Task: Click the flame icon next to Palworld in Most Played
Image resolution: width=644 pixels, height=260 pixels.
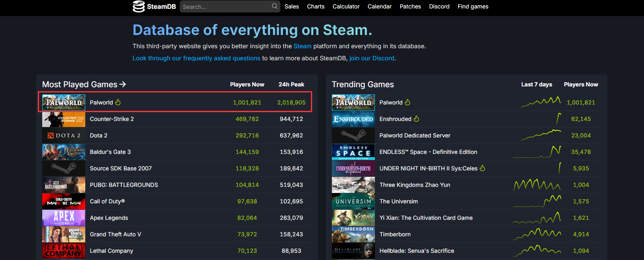Action: click(118, 102)
